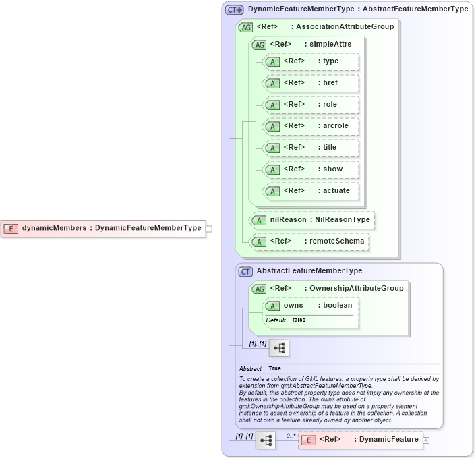The height and width of the screenshot is (458, 476).
Task: Click the CT icon of AbstractFeatureMemberType box
Action: coord(245,272)
